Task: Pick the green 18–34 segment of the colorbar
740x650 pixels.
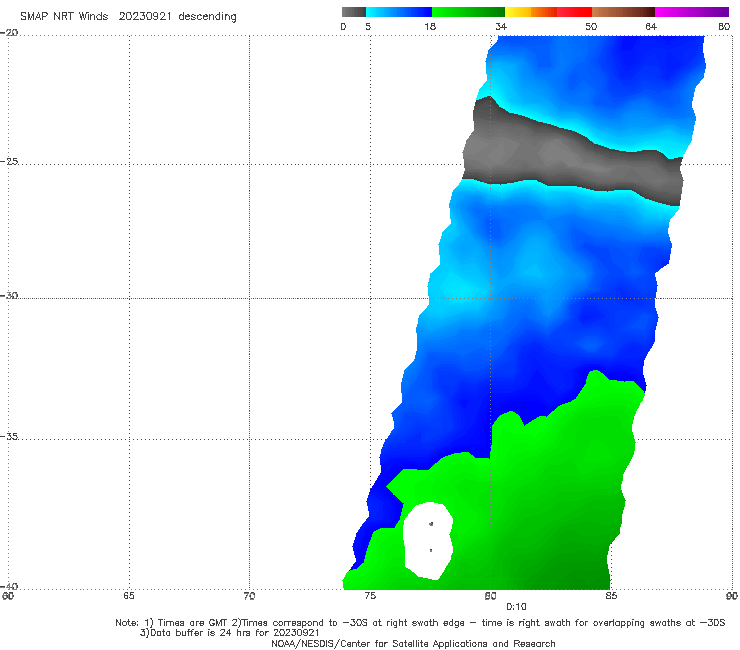Action: 468,12
